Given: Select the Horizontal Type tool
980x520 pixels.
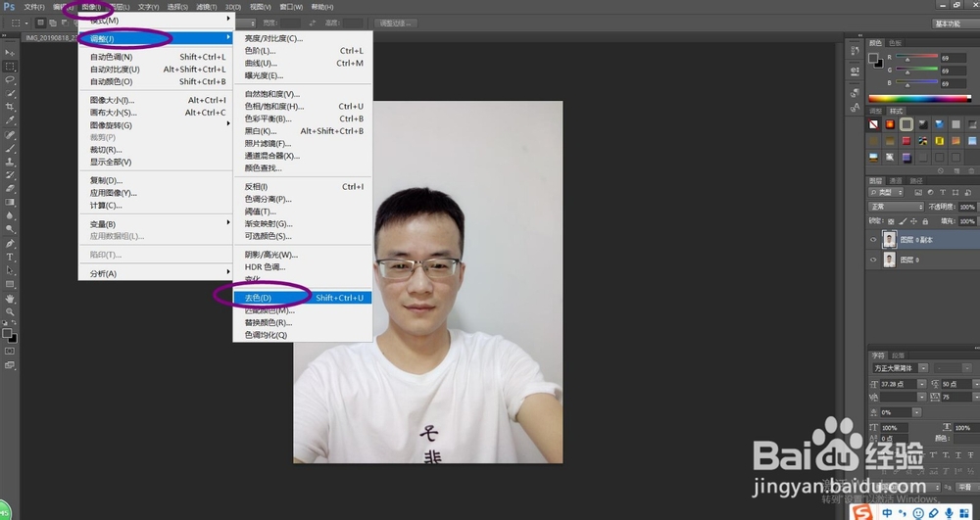Looking at the screenshot, I should [x=10, y=258].
